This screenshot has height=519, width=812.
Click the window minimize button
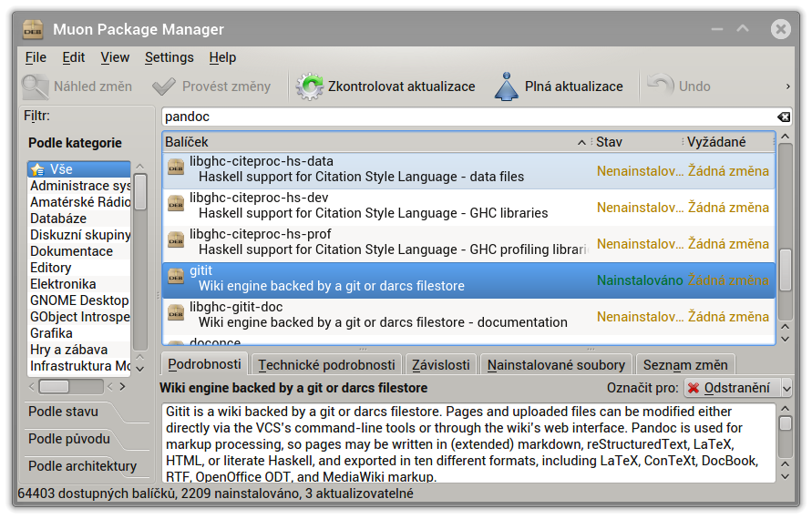tap(716, 29)
